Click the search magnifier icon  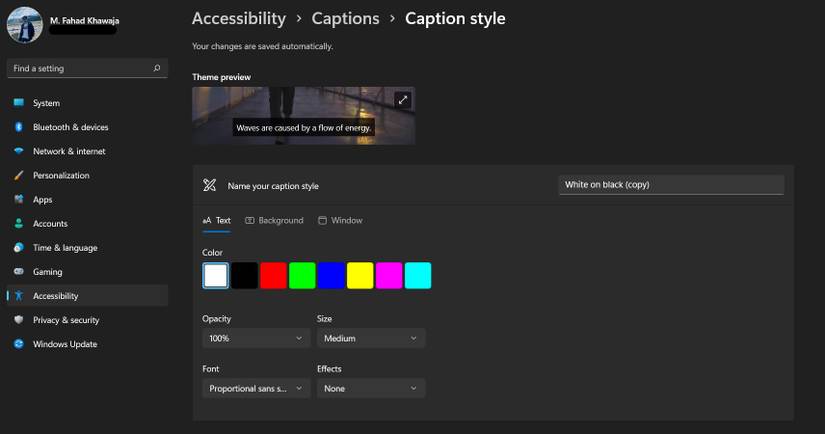click(157, 68)
